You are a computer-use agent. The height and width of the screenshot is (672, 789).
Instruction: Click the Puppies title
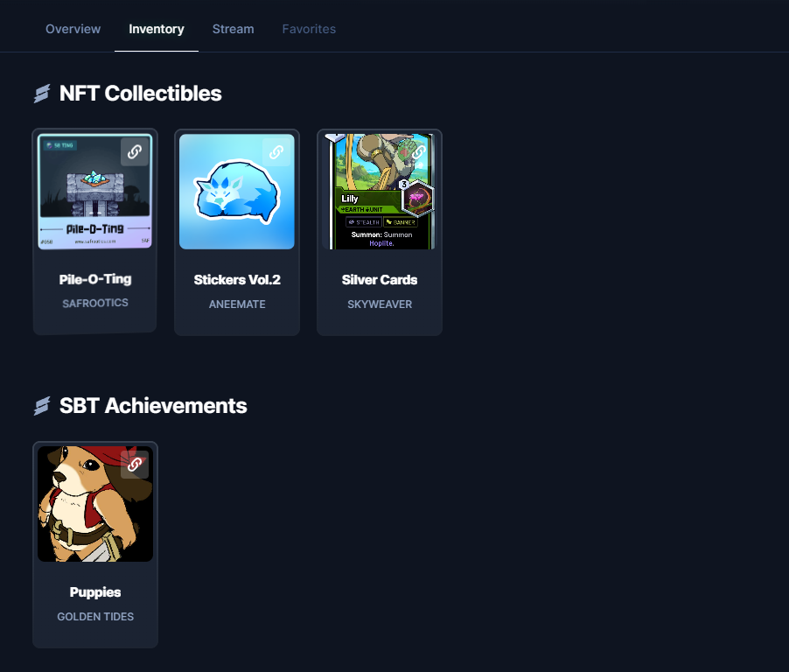[95, 592]
